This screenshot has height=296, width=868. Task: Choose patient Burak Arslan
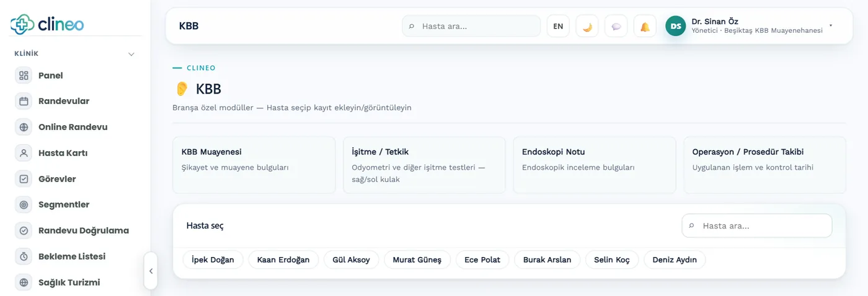(547, 259)
